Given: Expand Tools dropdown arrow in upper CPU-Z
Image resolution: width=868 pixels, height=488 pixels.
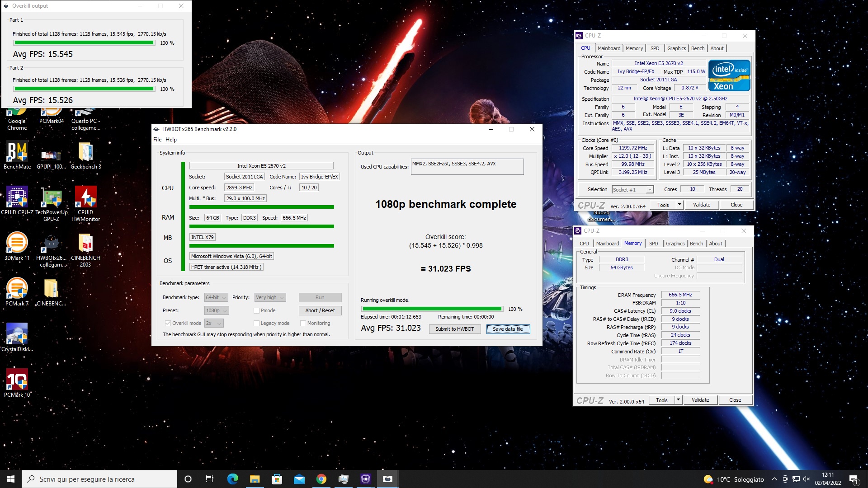Looking at the screenshot, I should (679, 205).
